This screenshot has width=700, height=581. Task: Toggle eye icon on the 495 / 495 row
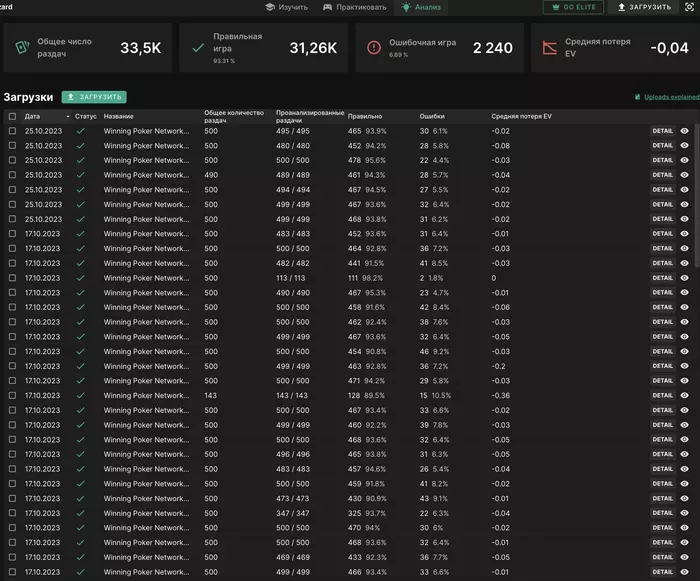click(684, 131)
